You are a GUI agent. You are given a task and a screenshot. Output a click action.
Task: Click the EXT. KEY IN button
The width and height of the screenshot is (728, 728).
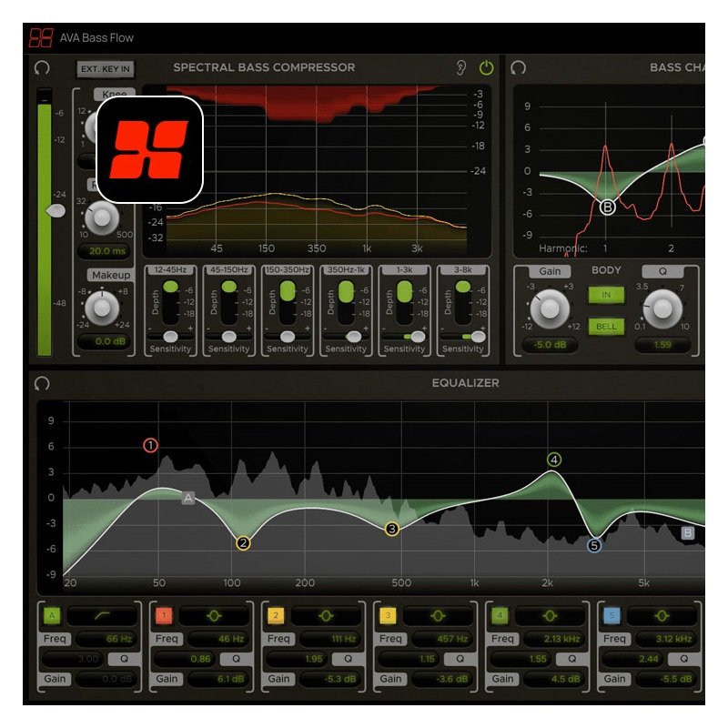106,69
